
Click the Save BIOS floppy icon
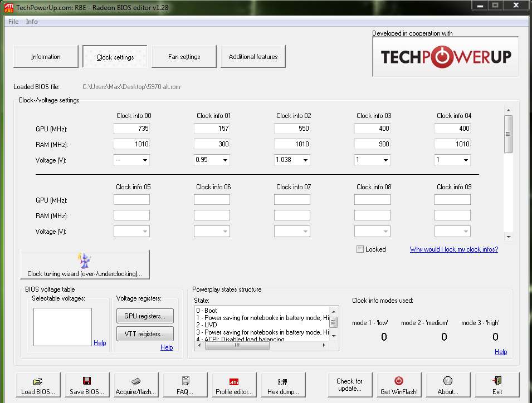tap(87, 381)
